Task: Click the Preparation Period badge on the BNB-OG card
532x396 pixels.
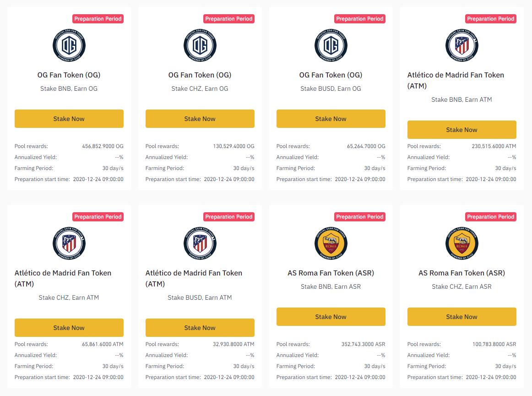Action: click(x=98, y=19)
